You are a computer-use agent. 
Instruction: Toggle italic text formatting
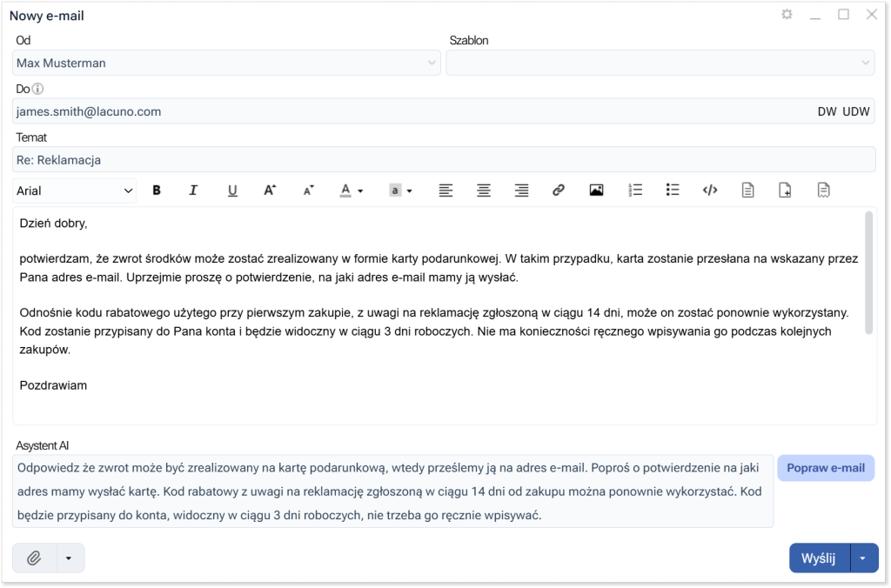pyautogui.click(x=194, y=190)
